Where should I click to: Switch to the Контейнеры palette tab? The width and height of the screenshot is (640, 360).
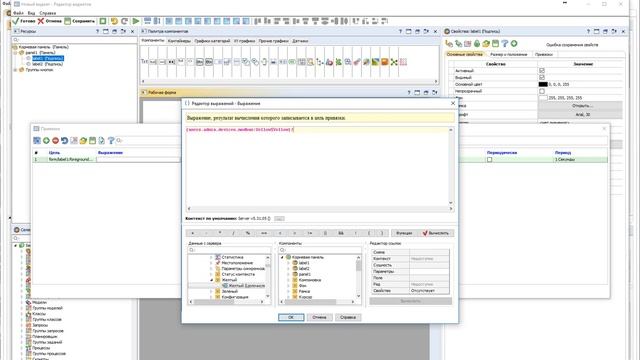pyautogui.click(x=179, y=41)
